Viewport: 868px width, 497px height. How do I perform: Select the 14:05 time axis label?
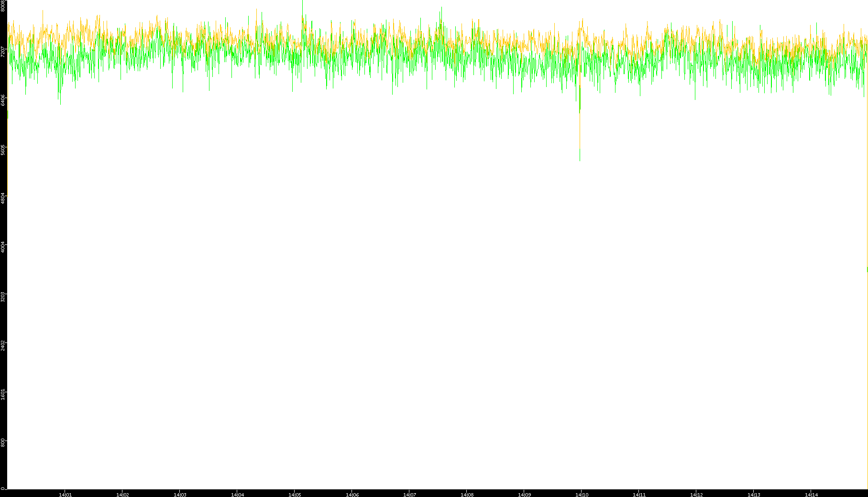(295, 495)
